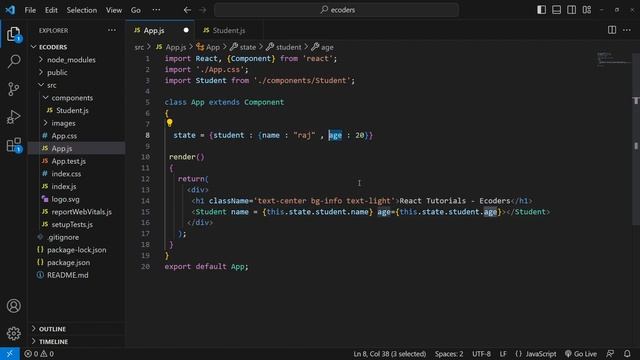Toggle the secondary side bar layout icon
The width and height of the screenshot is (640, 360).
click(x=571, y=10)
